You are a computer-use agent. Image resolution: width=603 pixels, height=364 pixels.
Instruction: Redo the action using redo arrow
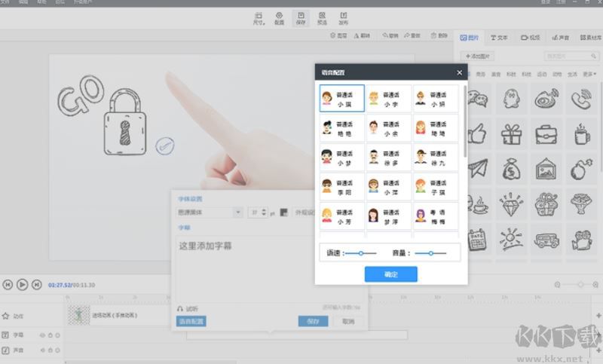point(412,35)
